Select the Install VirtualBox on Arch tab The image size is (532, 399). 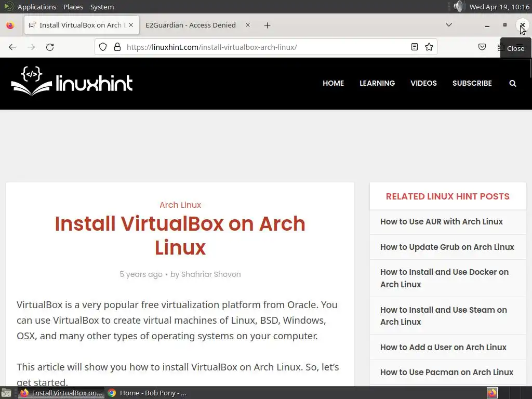pyautogui.click(x=82, y=25)
